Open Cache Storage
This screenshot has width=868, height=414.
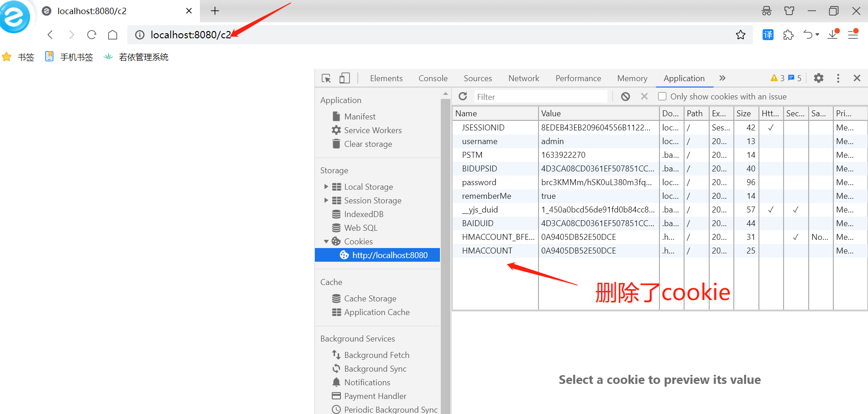pyautogui.click(x=370, y=299)
